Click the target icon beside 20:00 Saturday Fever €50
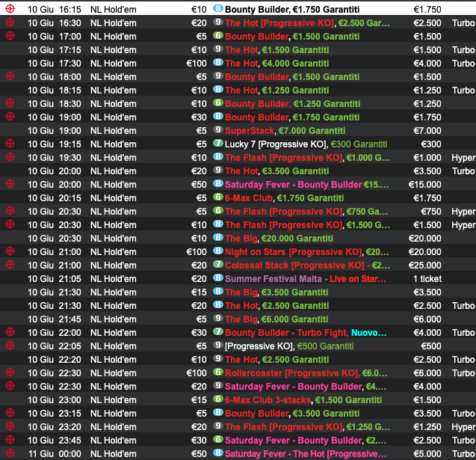Screen dimensions: 476x460 [10, 184]
